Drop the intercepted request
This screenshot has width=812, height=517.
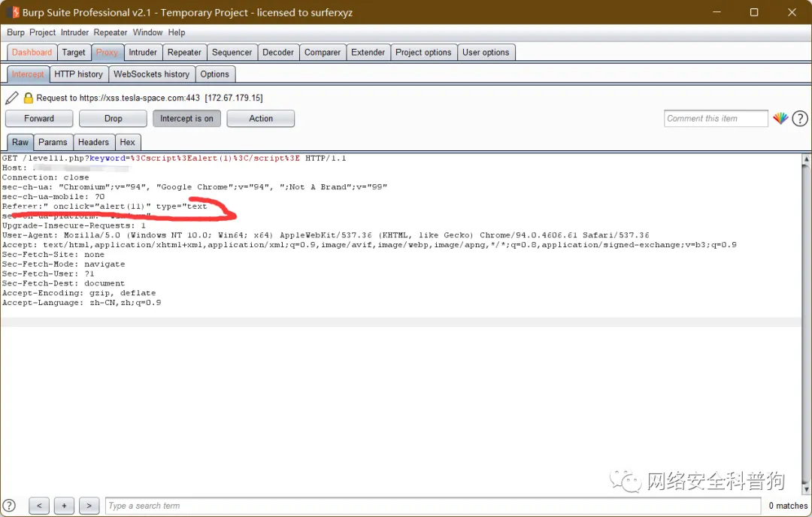pyautogui.click(x=113, y=119)
